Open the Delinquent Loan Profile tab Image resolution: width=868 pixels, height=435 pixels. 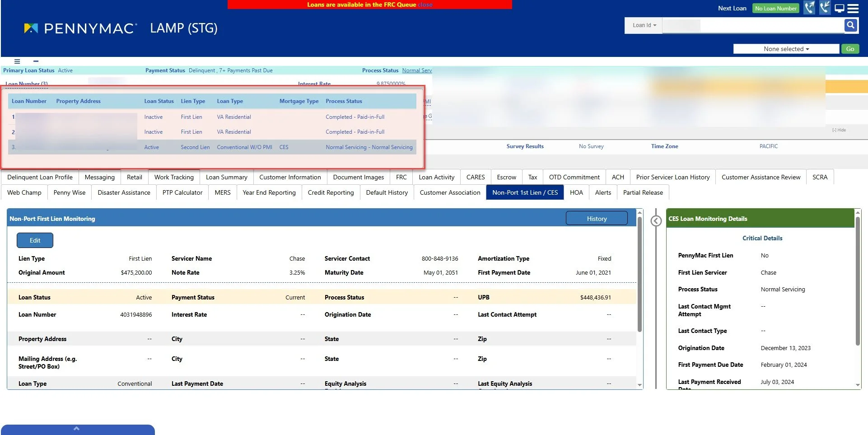click(40, 177)
